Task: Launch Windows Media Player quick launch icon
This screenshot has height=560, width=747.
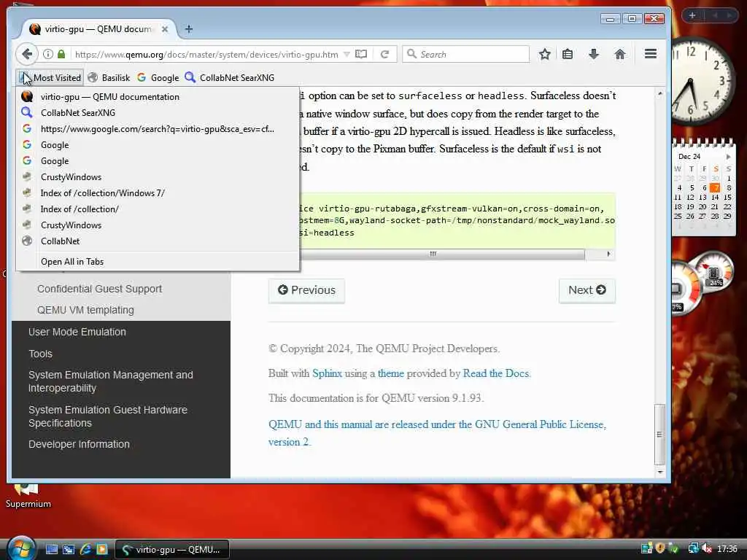Action: tap(102, 549)
